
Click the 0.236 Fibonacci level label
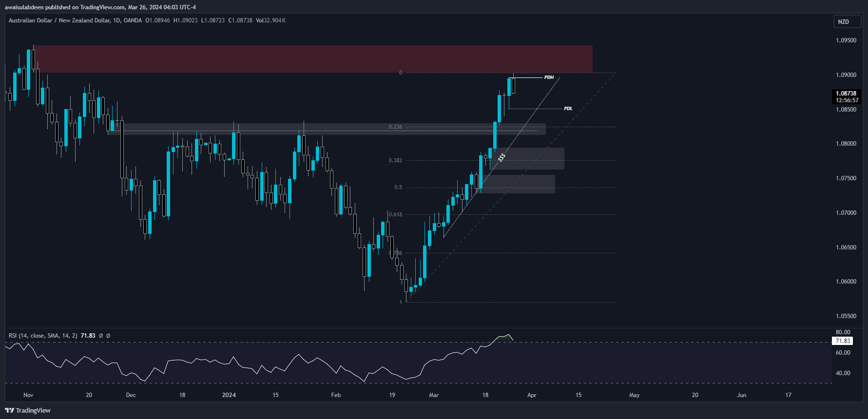pos(395,127)
